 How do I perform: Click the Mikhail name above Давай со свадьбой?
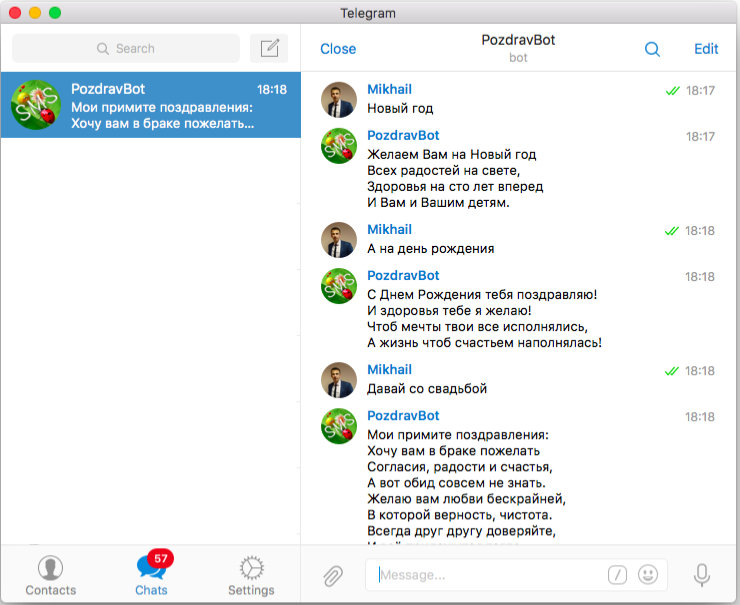pyautogui.click(x=389, y=370)
